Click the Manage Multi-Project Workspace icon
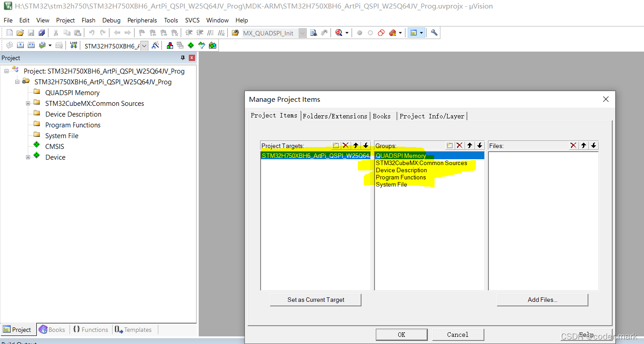The image size is (644, 344). pyautogui.click(x=180, y=45)
